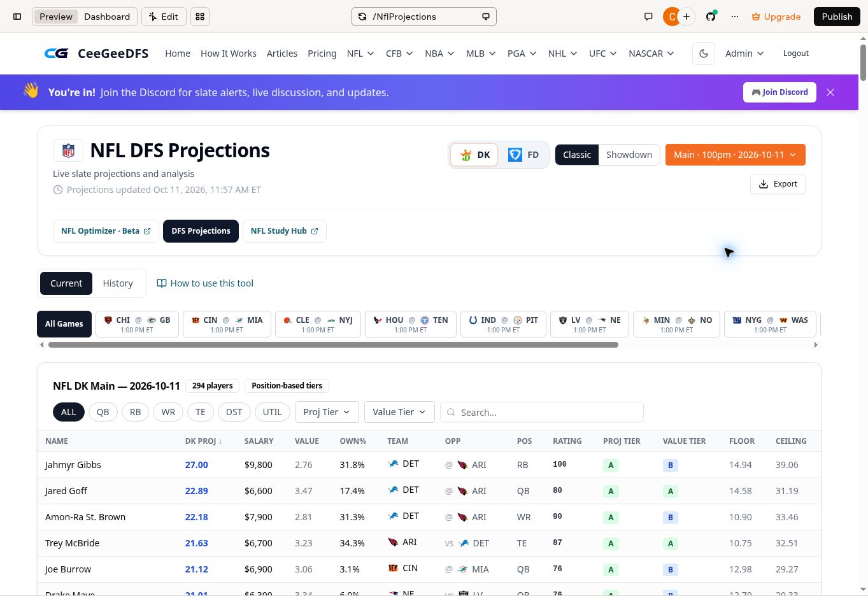This screenshot has height=596, width=868.
Task: Click the device preview icon in URL bar
Action: pos(486,17)
